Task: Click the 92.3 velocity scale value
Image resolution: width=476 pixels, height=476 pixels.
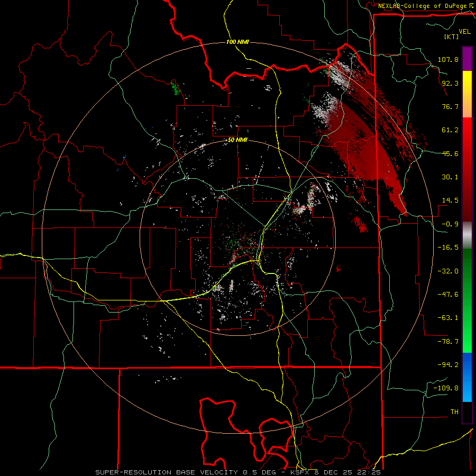Action: 450,83
